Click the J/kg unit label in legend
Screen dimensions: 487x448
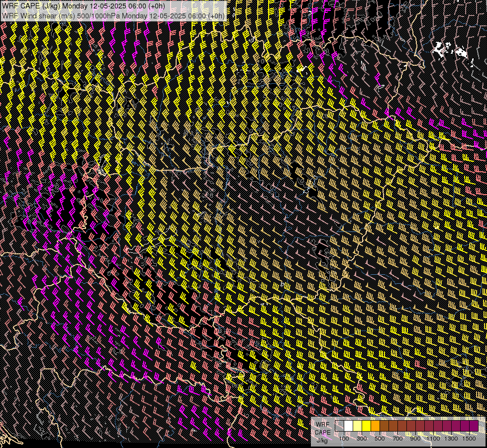tap(322, 440)
